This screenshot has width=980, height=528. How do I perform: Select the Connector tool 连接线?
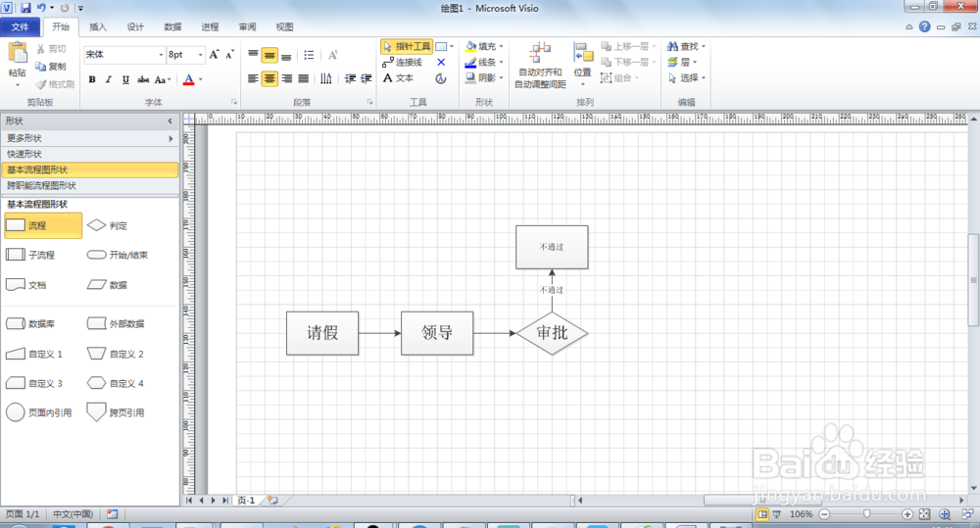pyautogui.click(x=403, y=63)
